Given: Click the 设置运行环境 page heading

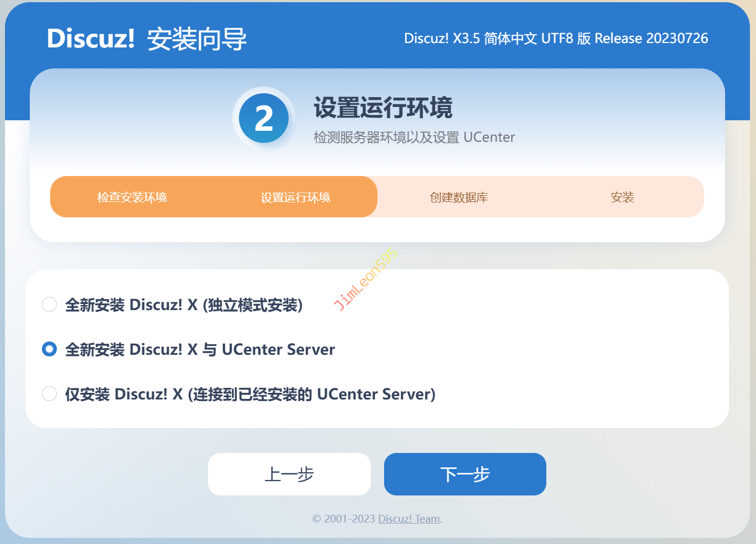Looking at the screenshot, I should coord(384,107).
